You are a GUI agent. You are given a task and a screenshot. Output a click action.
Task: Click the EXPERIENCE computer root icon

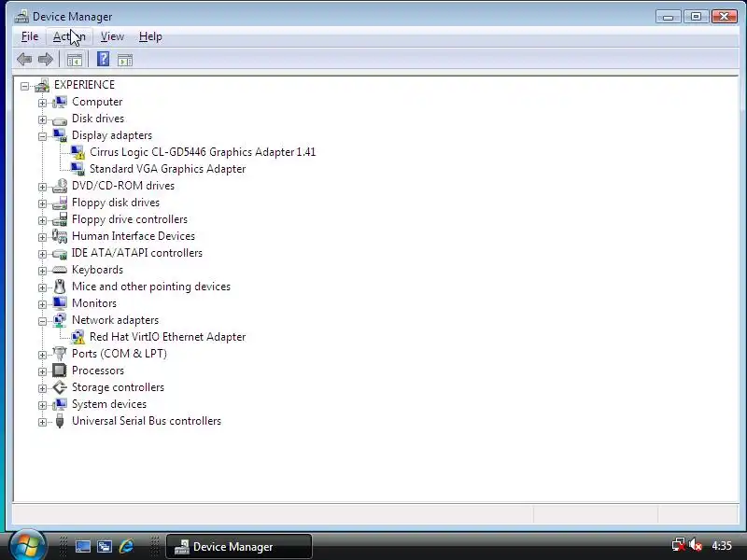point(42,85)
